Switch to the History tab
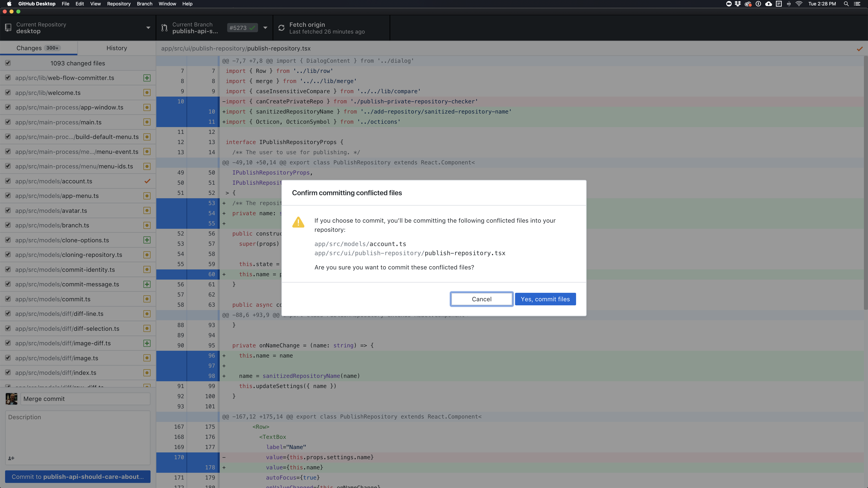868x488 pixels. click(x=117, y=48)
